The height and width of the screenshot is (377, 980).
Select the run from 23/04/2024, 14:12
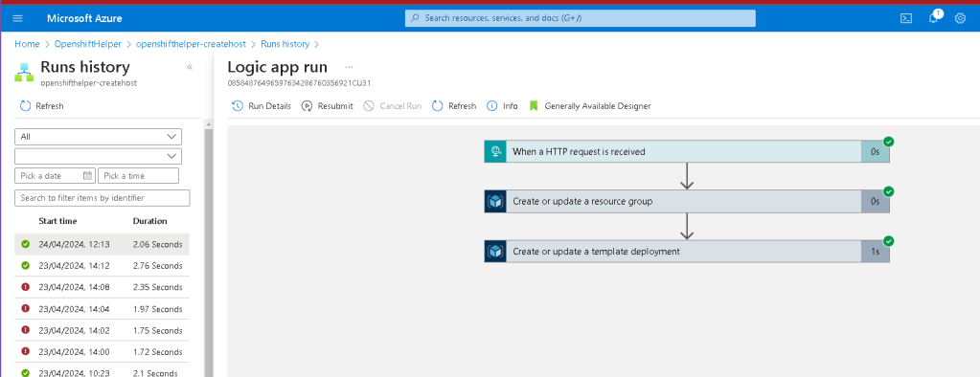pos(102,266)
